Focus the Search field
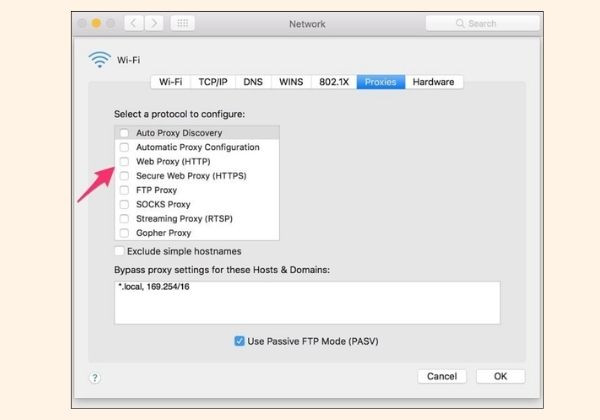This screenshot has width=600, height=420. (483, 23)
